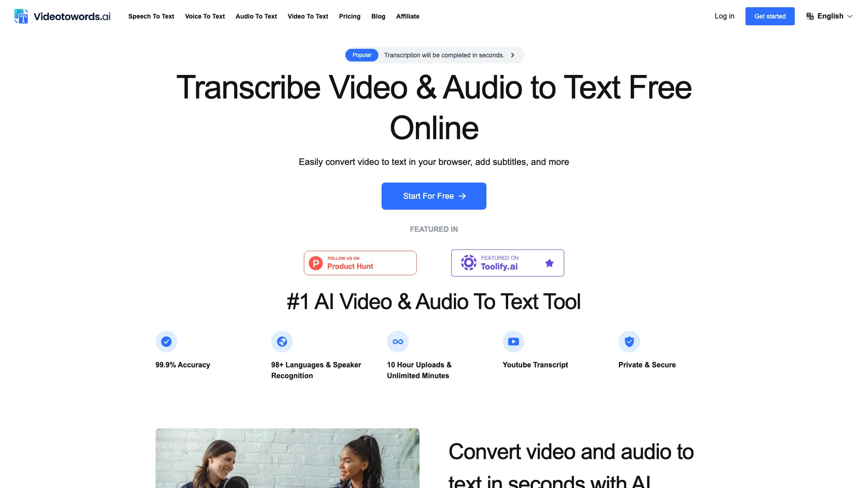Click the Toolify.ai gear icon
868x488 pixels.
tap(468, 263)
